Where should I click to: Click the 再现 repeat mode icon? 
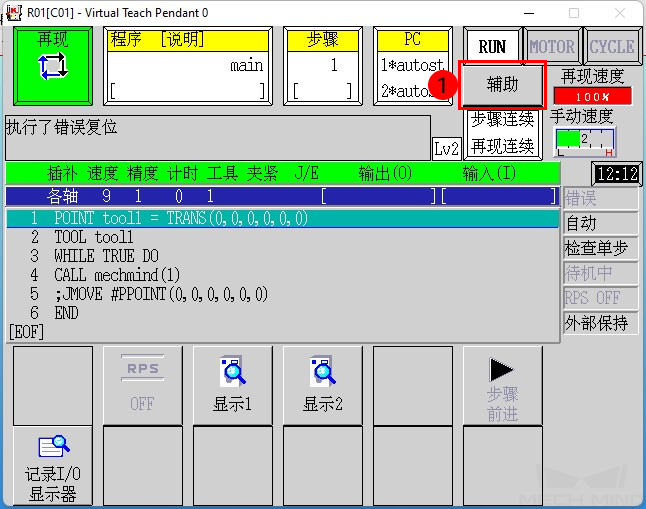53,66
